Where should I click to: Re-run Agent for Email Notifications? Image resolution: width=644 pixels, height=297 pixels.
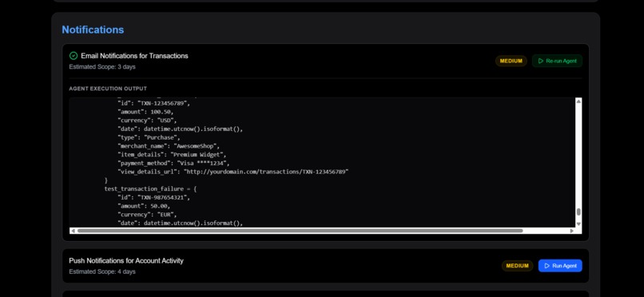[x=557, y=61]
